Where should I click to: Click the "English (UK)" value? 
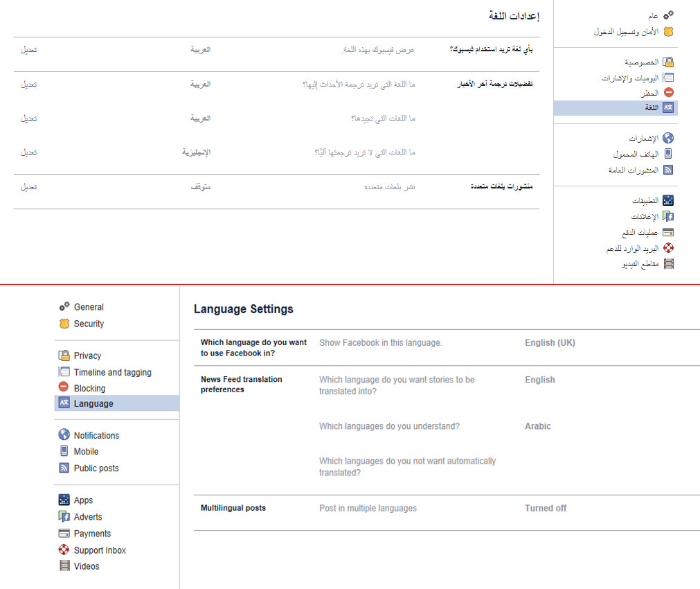pyautogui.click(x=550, y=343)
